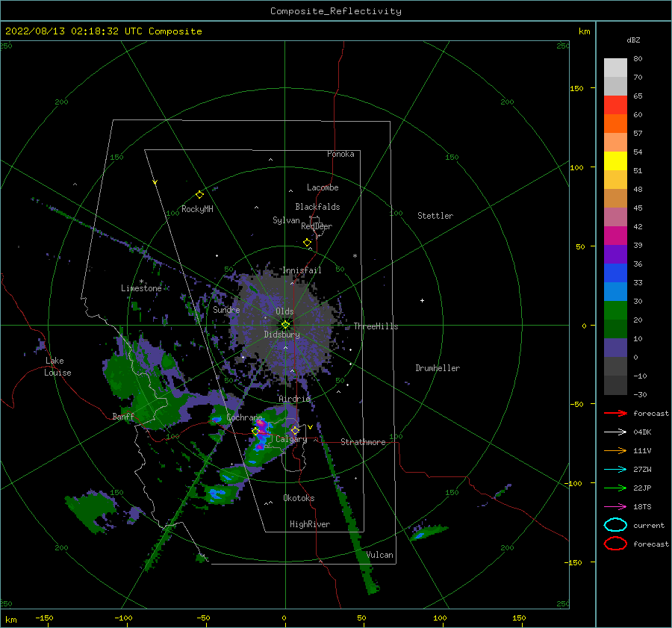Click the cyan 'current' ellipse in the legend
The height and width of the screenshot is (628, 672).
click(x=615, y=525)
